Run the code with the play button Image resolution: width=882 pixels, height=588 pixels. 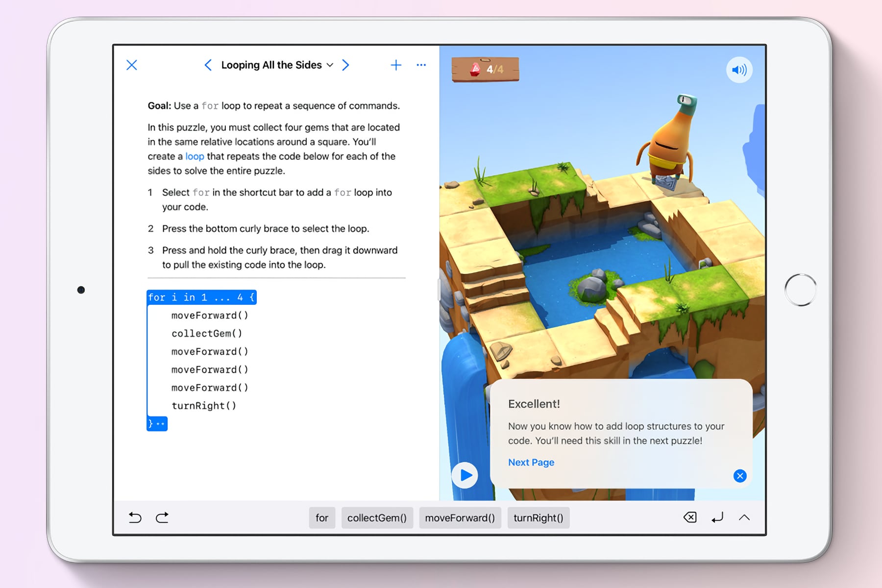pyautogui.click(x=465, y=475)
